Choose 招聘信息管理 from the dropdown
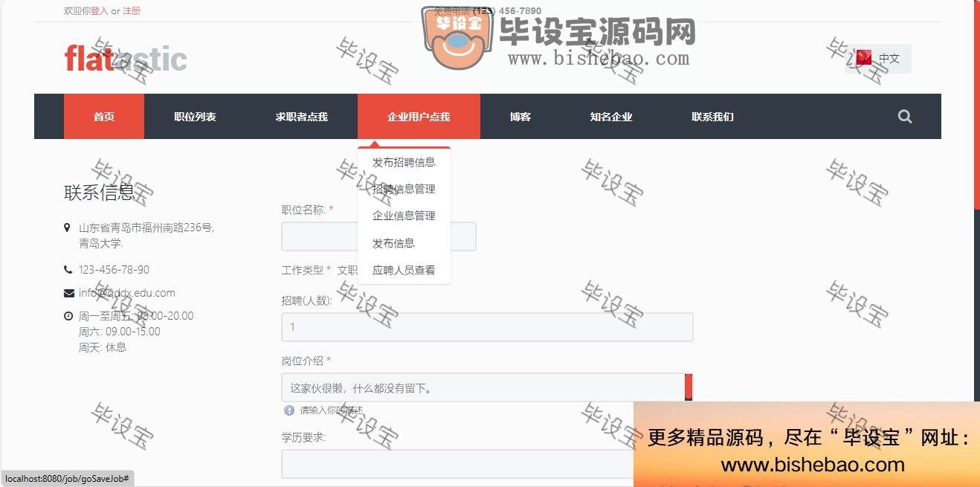 (404, 189)
